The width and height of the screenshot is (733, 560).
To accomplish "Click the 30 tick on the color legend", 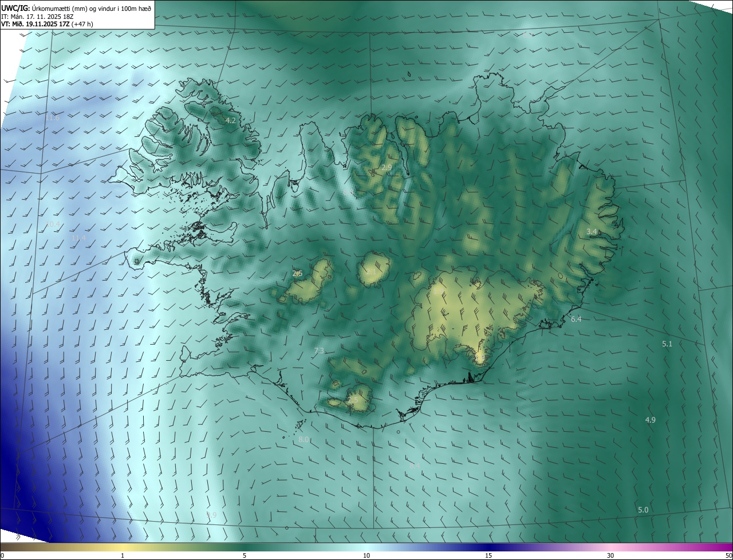I will tap(610, 555).
